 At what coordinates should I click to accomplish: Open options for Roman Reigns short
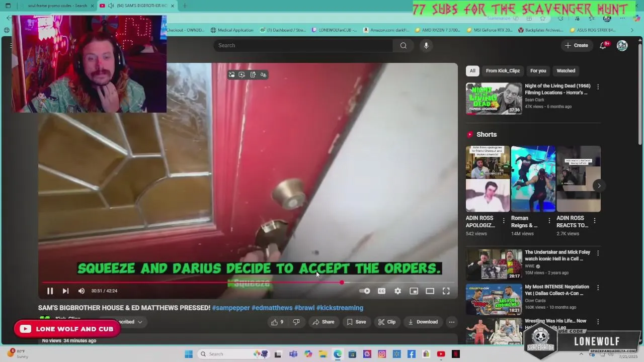coord(549,221)
